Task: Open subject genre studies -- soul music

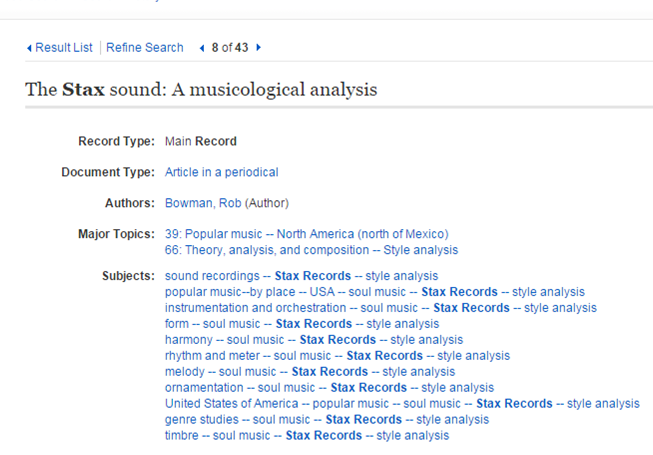Action: tap(327, 419)
